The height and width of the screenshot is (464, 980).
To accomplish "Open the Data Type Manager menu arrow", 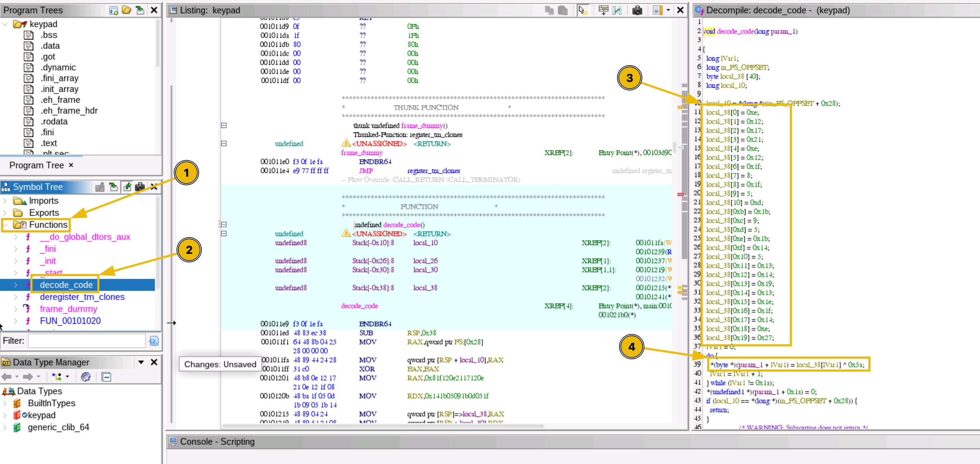I will point(141,362).
